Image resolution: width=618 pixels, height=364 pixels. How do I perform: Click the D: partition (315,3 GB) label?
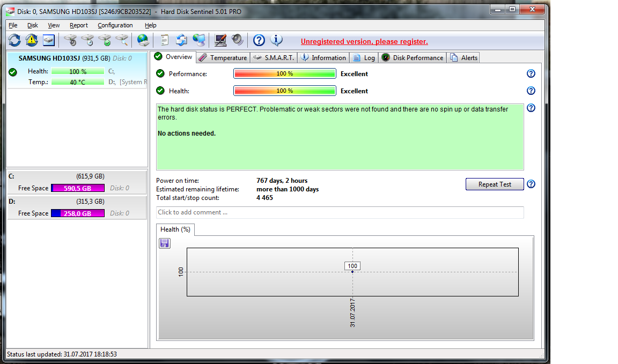(90, 202)
